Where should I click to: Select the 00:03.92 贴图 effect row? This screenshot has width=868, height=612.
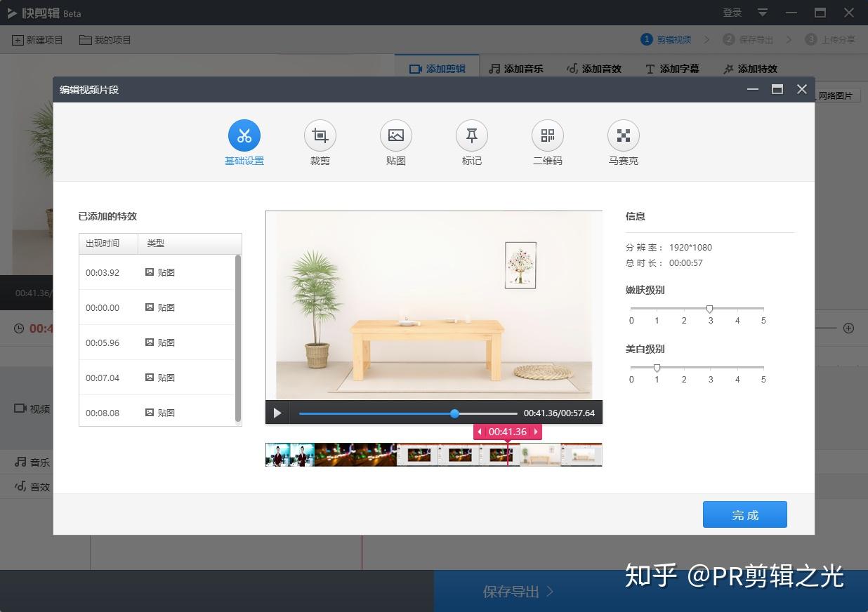pos(157,272)
